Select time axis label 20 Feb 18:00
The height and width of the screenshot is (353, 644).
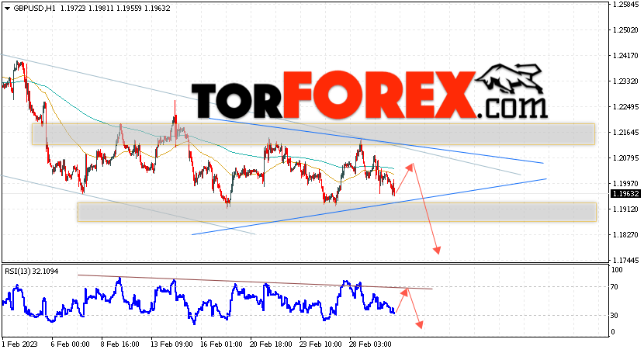pos(271,344)
